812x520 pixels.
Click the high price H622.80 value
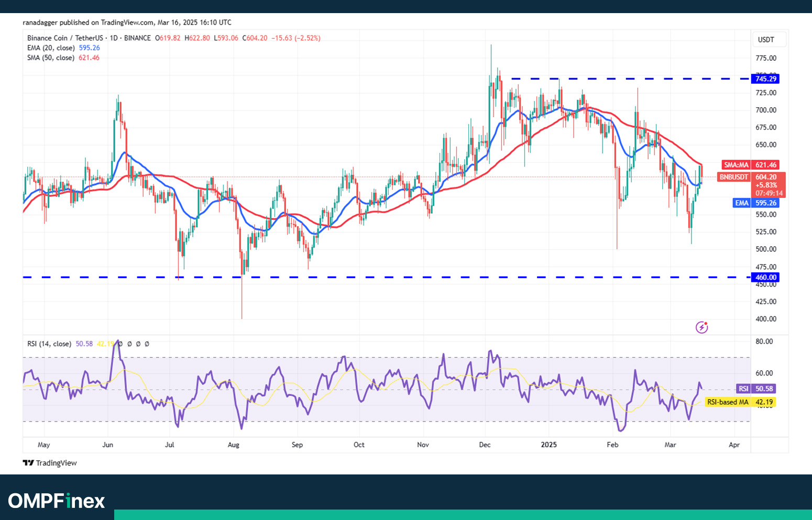point(197,38)
